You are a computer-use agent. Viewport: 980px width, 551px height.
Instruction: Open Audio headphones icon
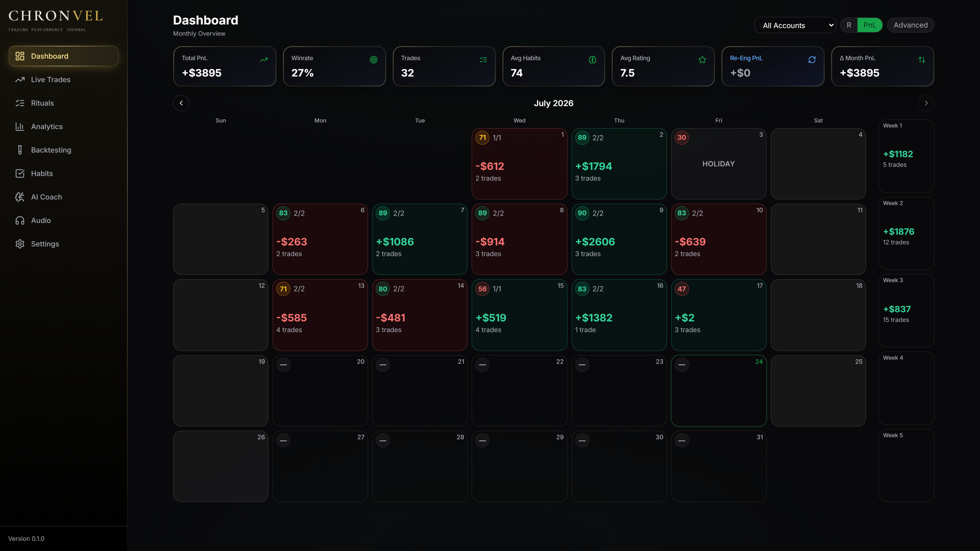click(20, 221)
